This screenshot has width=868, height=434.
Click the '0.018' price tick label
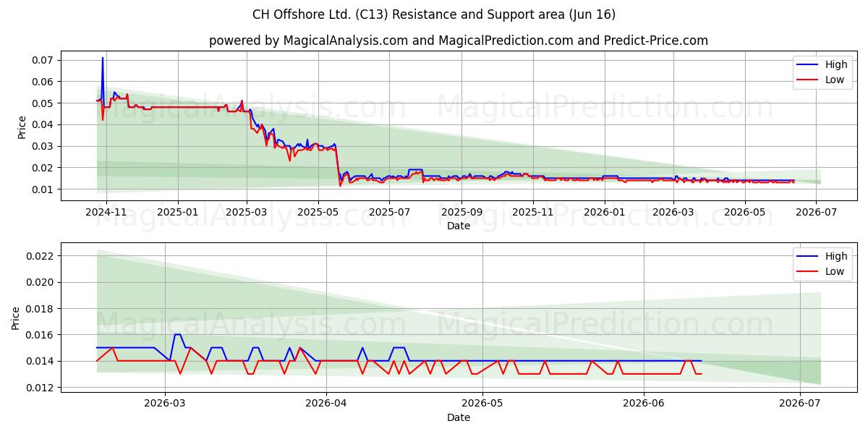pyautogui.click(x=41, y=308)
